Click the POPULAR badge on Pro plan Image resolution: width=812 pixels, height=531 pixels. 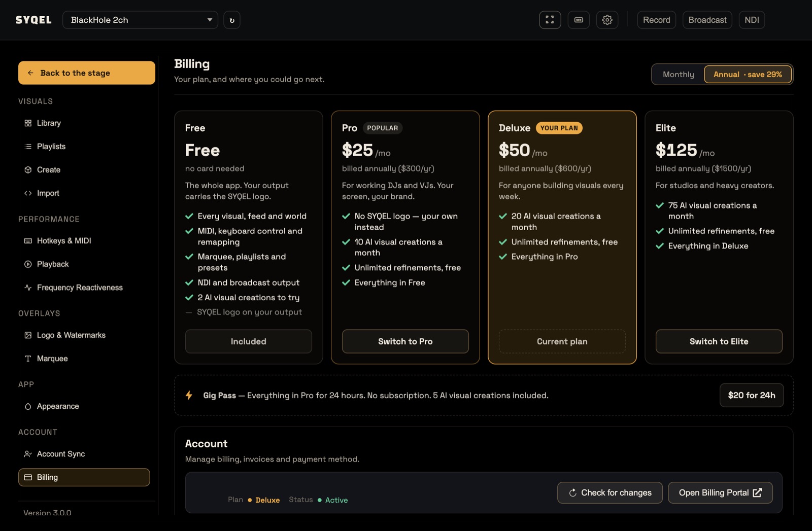point(383,128)
